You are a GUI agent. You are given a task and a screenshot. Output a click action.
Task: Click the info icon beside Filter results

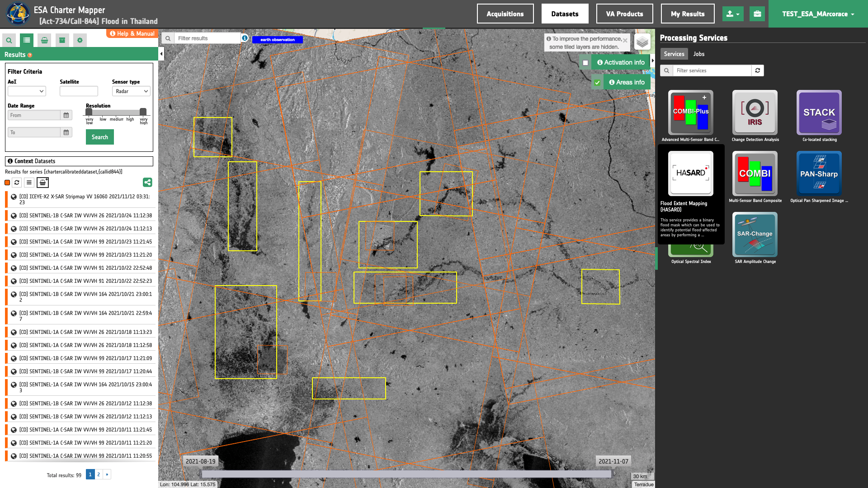coord(245,38)
